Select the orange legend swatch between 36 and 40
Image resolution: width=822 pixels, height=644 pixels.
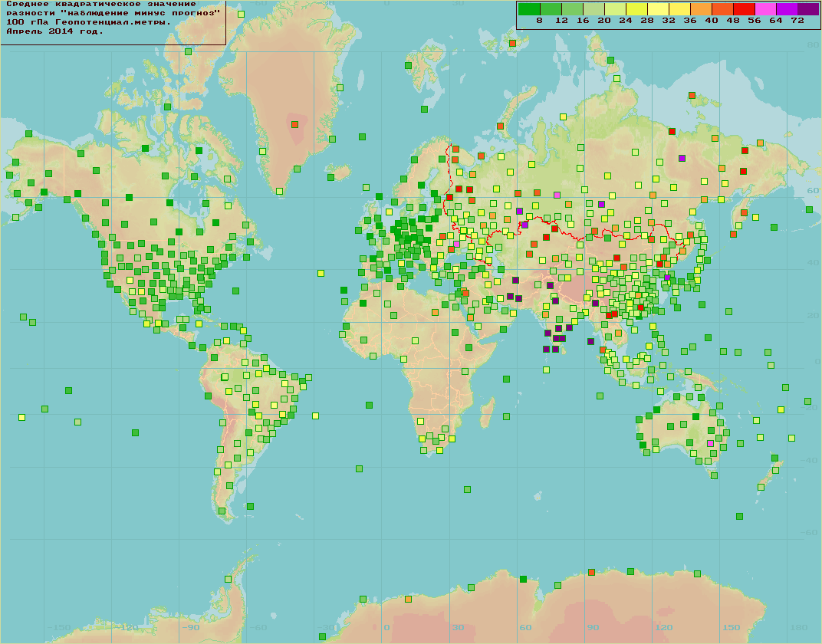pyautogui.click(x=701, y=9)
